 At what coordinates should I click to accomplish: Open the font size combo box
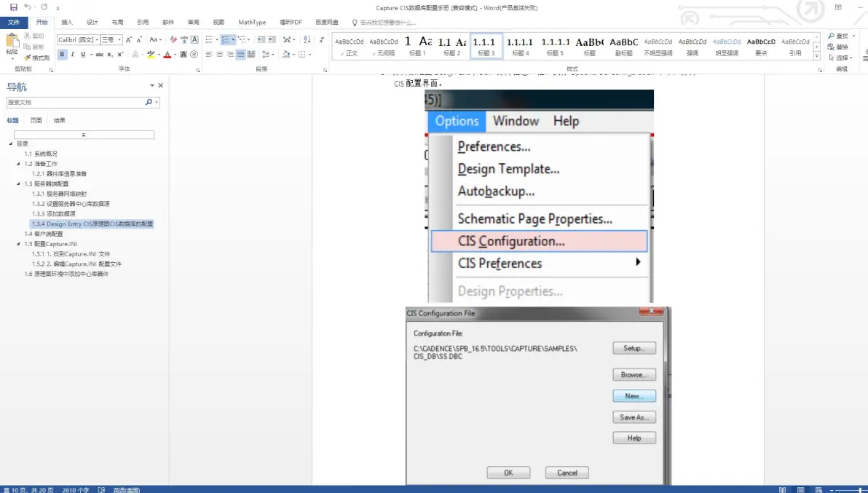[111, 40]
